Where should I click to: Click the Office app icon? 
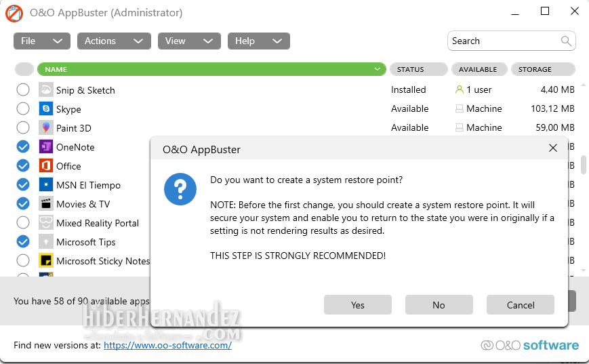(x=46, y=165)
